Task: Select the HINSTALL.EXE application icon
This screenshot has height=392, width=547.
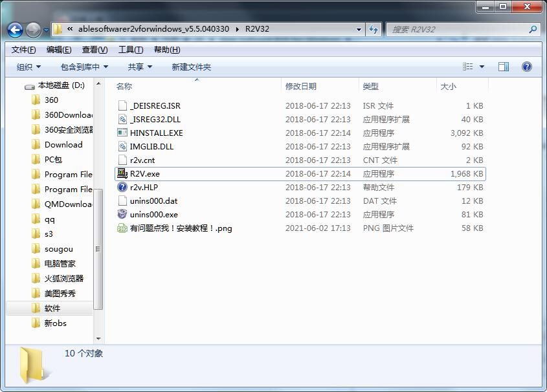Action: pyautogui.click(x=122, y=133)
